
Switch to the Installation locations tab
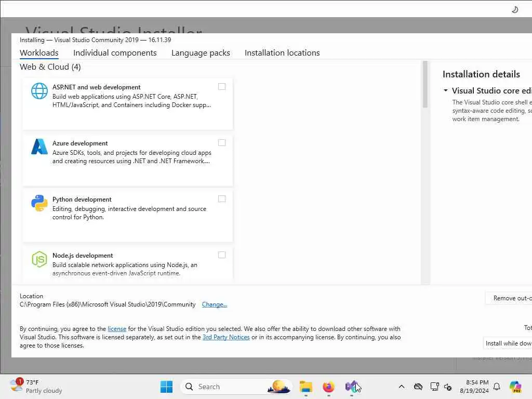click(282, 53)
